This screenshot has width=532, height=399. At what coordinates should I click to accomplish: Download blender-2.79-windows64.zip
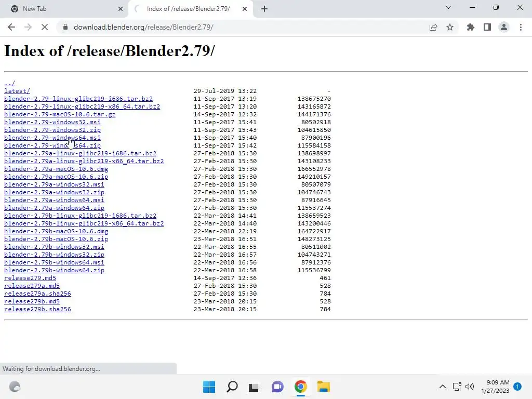point(52,145)
